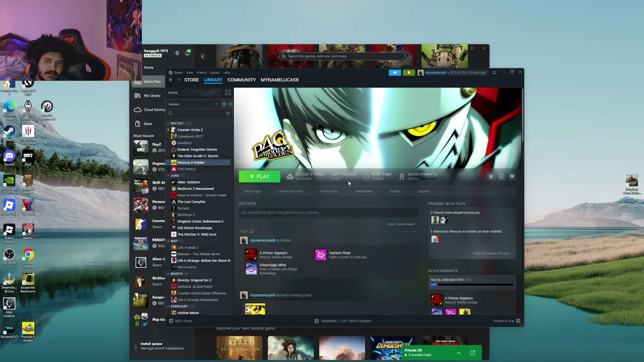This screenshot has height=362, width=644.
Task: Open Steam notifications green bell
Action: coord(409,72)
